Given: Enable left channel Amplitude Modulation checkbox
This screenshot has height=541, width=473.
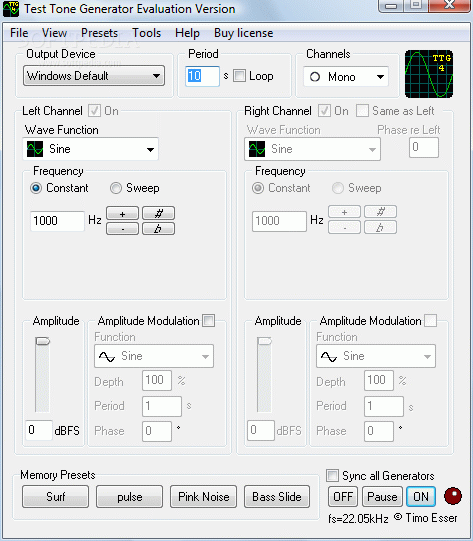Looking at the screenshot, I should 208,321.
